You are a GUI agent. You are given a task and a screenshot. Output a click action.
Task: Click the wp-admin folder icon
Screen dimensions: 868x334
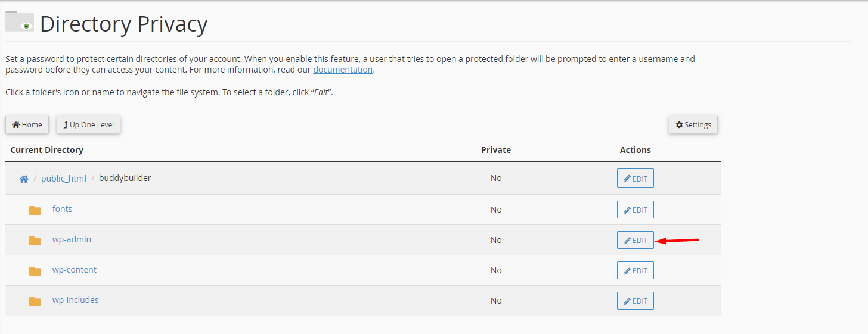35,241
